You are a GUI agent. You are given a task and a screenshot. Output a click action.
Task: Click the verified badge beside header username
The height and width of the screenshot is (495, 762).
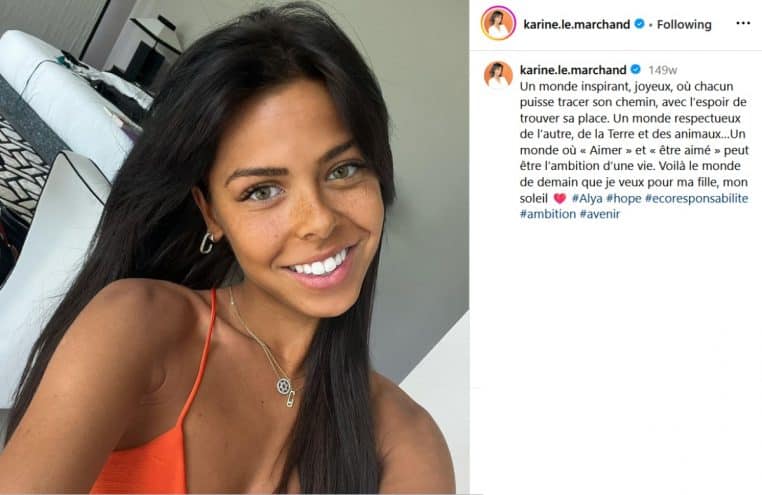click(x=640, y=23)
